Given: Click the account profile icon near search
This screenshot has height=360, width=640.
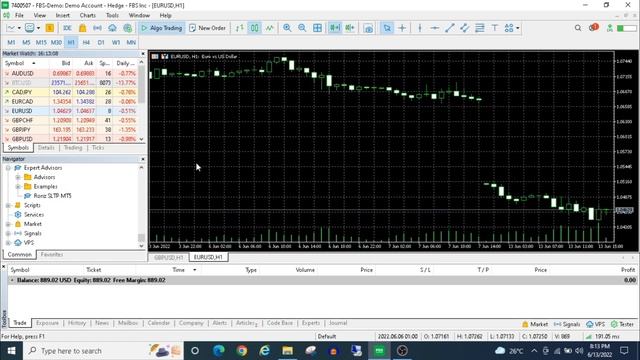Looking at the screenshot, I should coord(610,28).
